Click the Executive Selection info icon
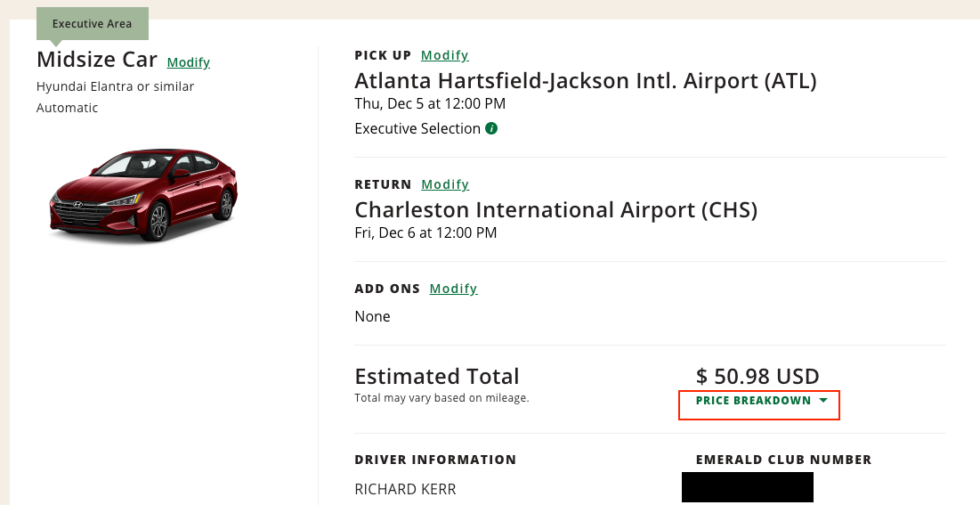The width and height of the screenshot is (980, 505). [491, 128]
